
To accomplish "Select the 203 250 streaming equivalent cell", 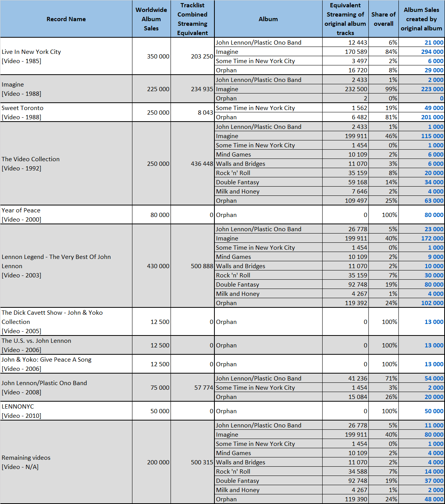I will [x=192, y=56].
